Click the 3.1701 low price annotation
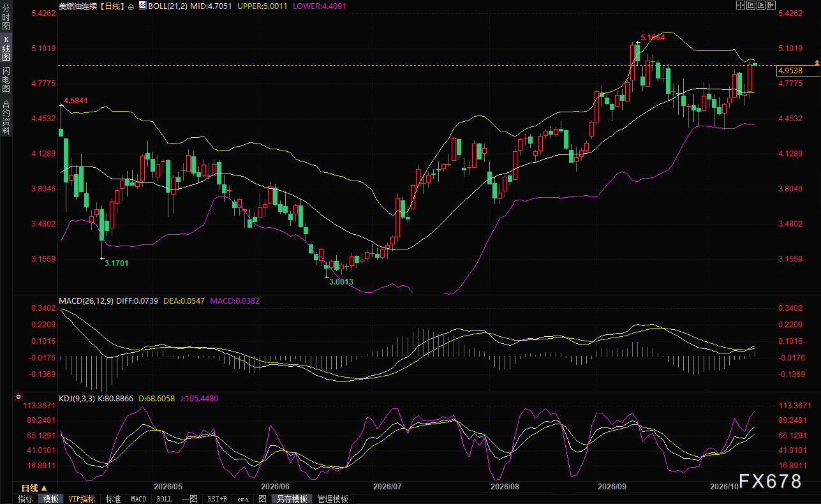The width and height of the screenshot is (821, 504). 116,263
